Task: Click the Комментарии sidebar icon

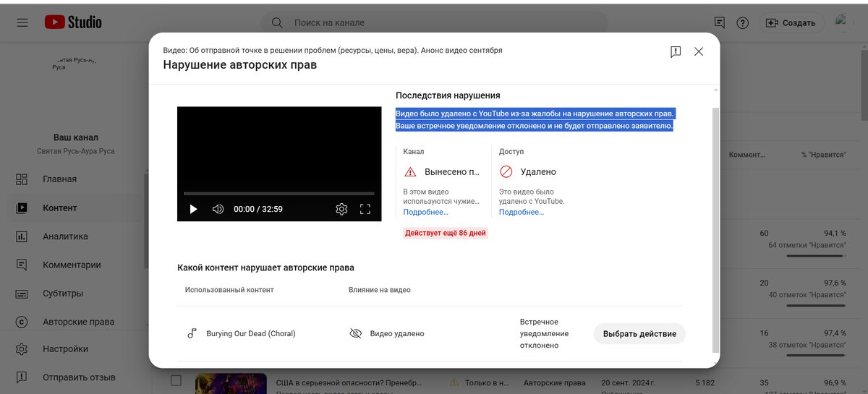Action: pyautogui.click(x=22, y=265)
